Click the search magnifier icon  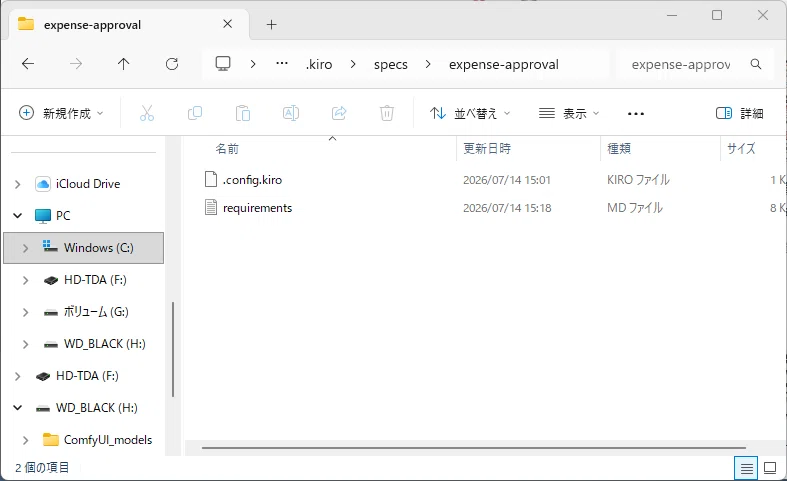click(756, 64)
